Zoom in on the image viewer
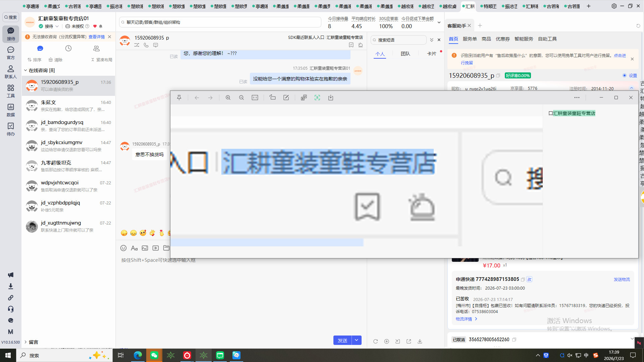This screenshot has height=362, width=644. 228,98
